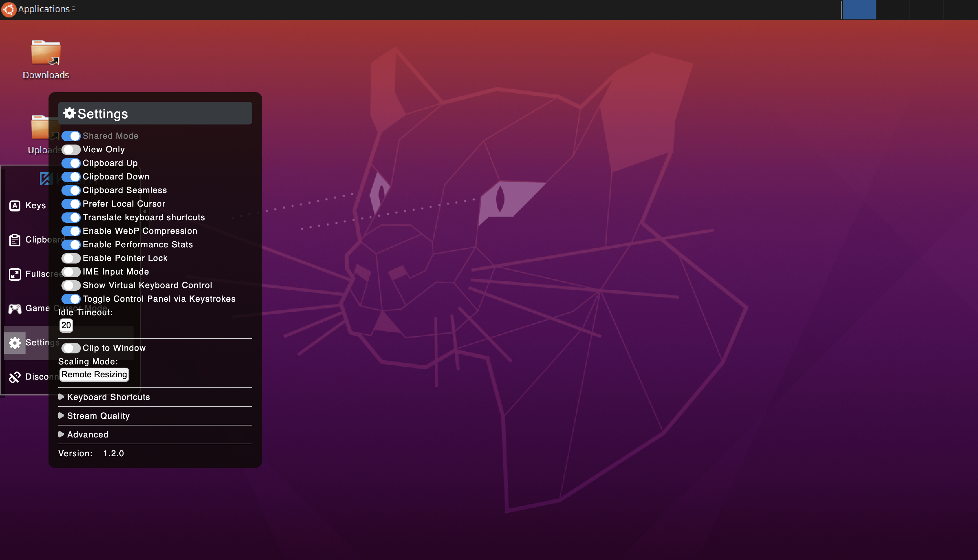Expand the Advanced section
The image size is (978, 560).
pos(87,435)
